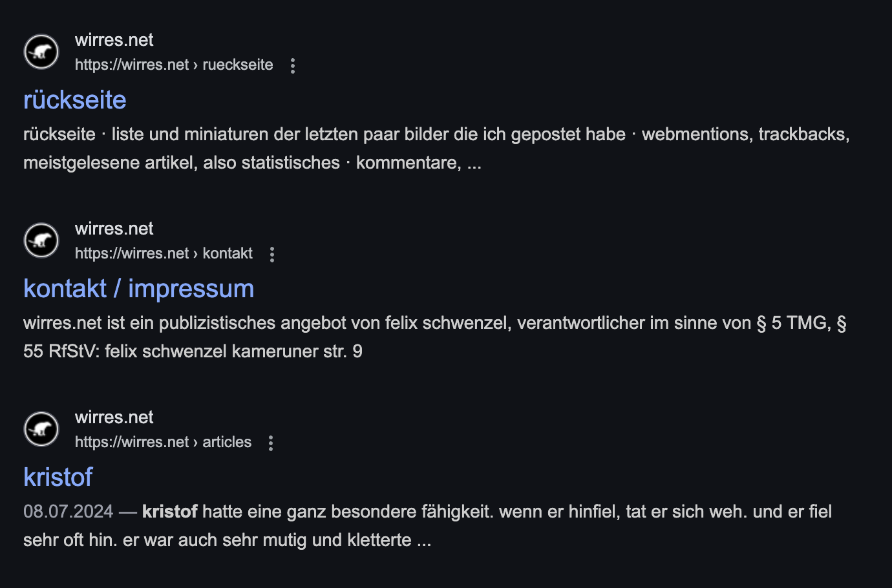
Task: Click the wirres.net site name above the rueckseite URL
Action: 114,40
